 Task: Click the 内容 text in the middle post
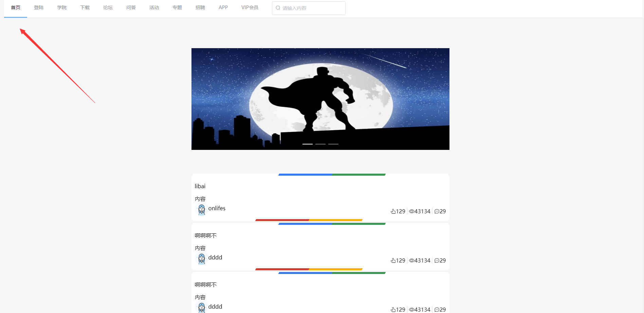point(200,248)
